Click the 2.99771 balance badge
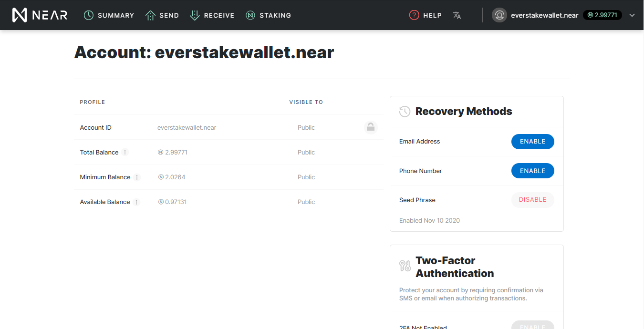644x329 pixels. [602, 15]
